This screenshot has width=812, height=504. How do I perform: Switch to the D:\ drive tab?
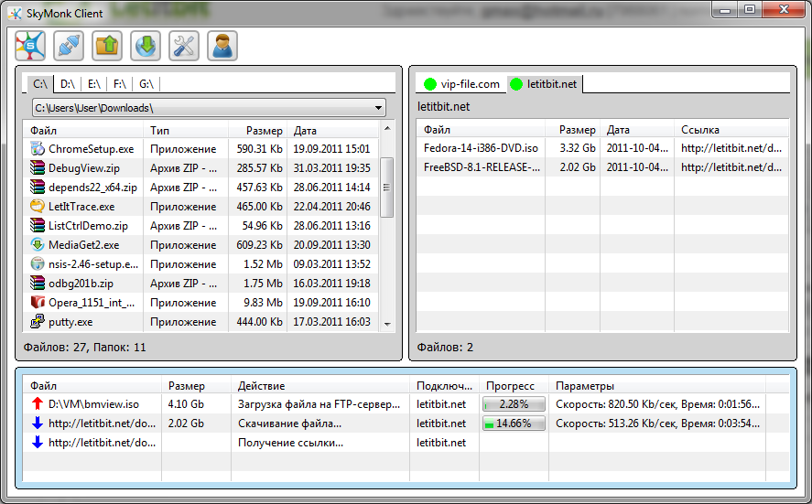(68, 84)
